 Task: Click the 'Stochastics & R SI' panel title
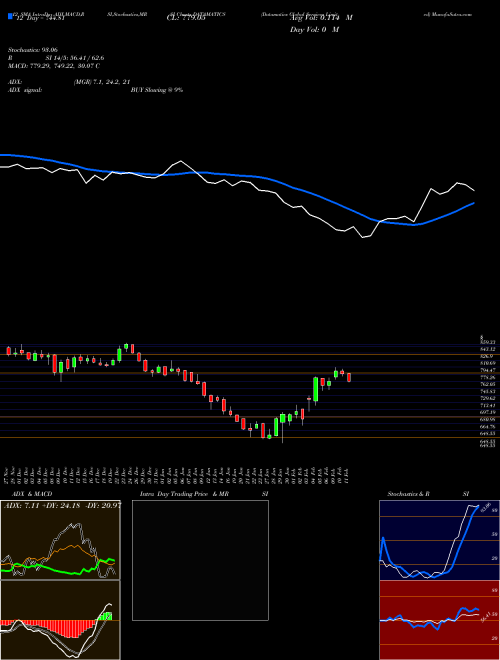428,494
